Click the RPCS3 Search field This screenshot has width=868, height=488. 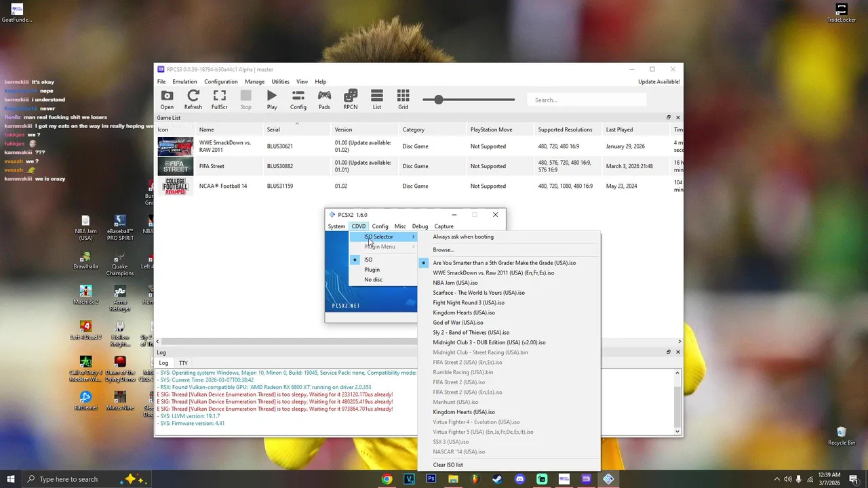coord(587,100)
